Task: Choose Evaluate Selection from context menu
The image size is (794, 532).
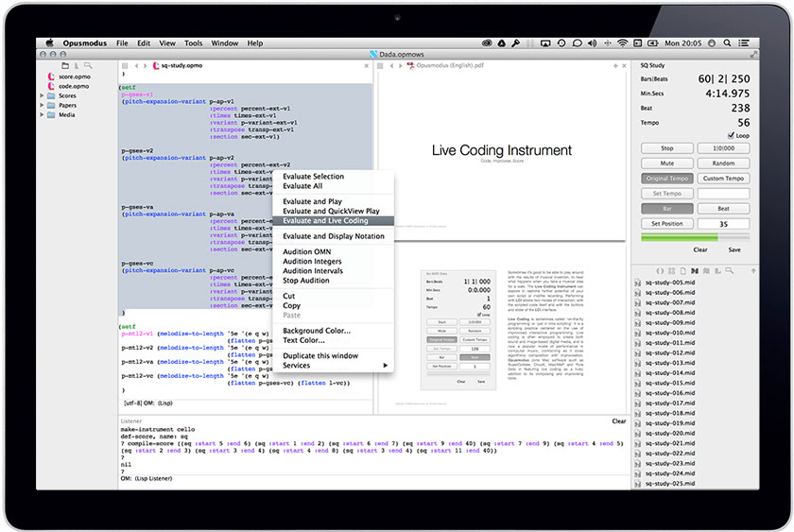Action: click(333, 176)
